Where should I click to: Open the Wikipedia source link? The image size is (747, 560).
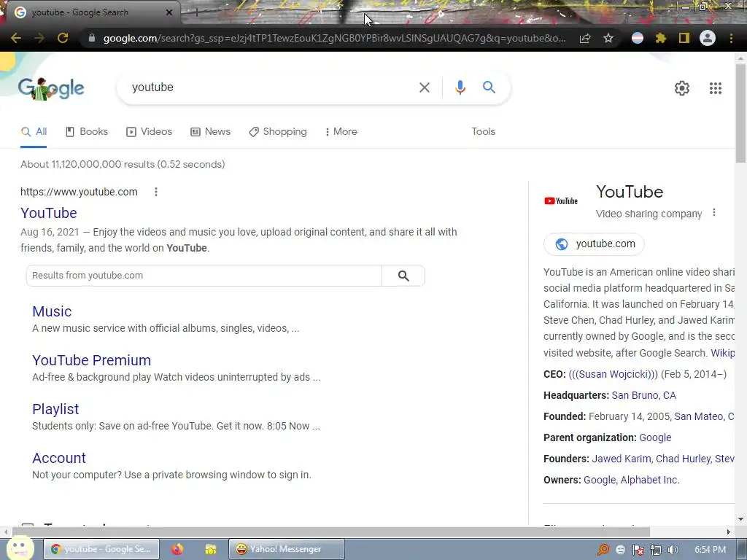coord(723,353)
